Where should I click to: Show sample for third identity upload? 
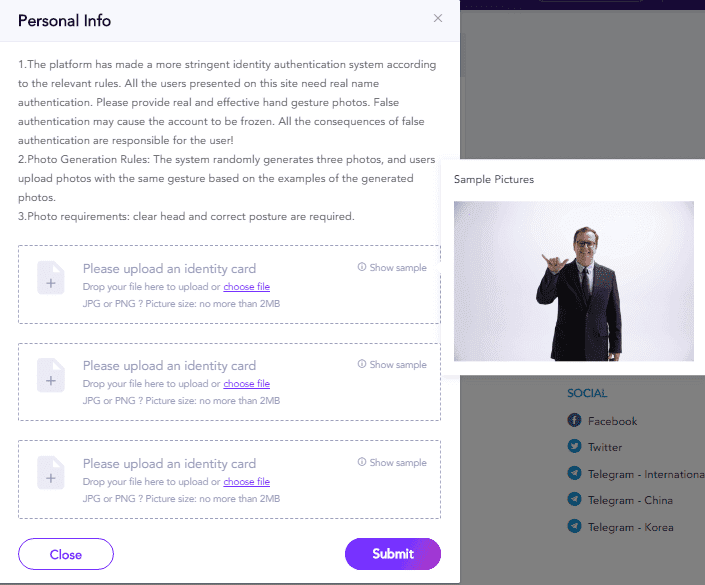(x=392, y=463)
